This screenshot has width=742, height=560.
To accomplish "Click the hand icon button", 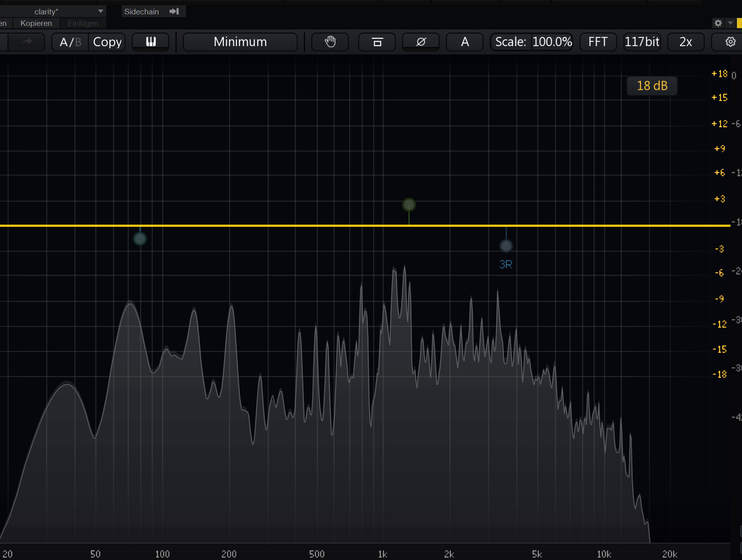I will point(330,42).
